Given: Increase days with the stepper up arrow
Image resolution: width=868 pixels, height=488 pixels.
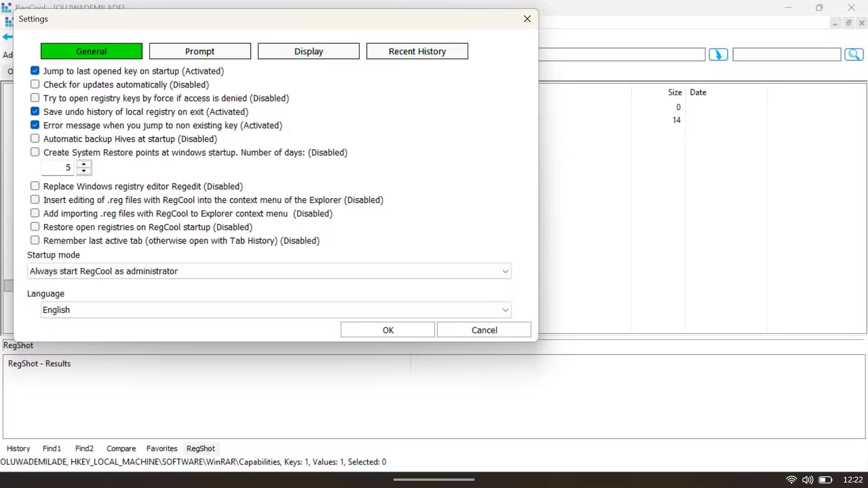Looking at the screenshot, I should (x=84, y=164).
